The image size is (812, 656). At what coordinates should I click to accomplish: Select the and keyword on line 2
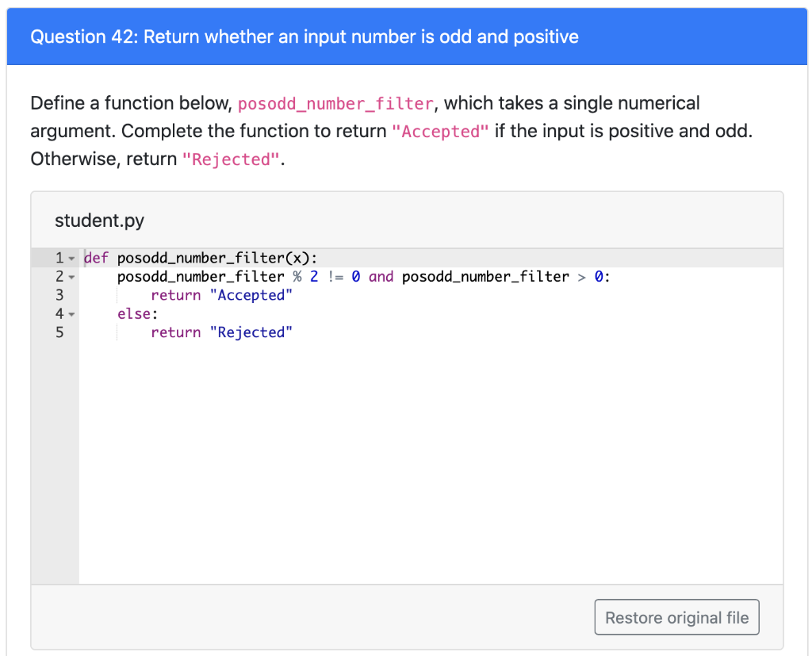[x=381, y=276]
